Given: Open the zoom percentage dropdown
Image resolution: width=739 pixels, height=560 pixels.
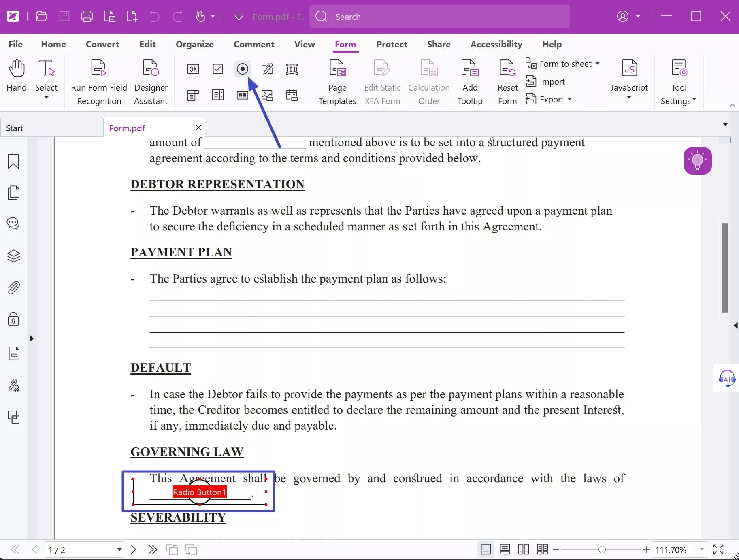Looking at the screenshot, I should 702,549.
